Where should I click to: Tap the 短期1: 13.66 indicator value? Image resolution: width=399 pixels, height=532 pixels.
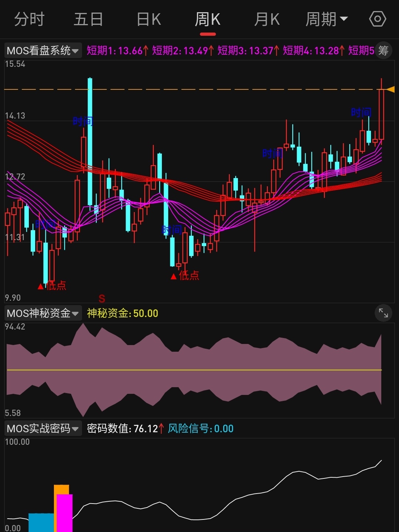(117, 51)
